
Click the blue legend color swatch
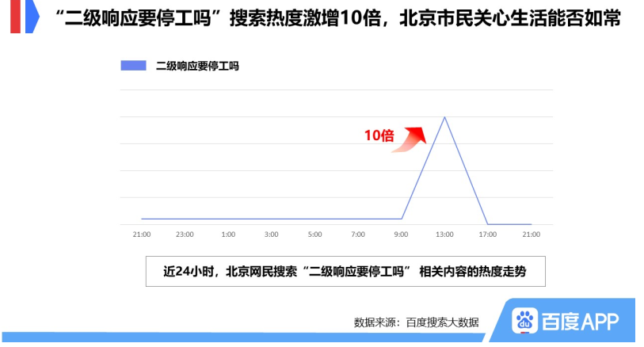[133, 66]
